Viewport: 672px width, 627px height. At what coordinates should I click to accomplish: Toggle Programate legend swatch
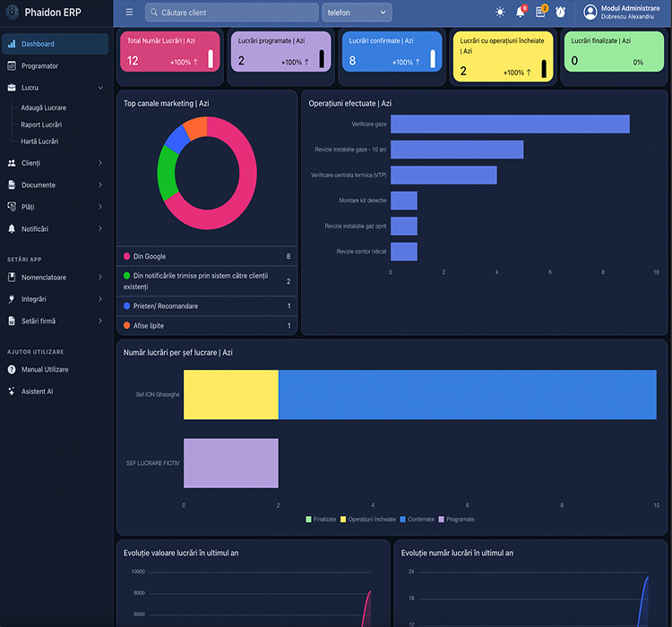(x=441, y=519)
